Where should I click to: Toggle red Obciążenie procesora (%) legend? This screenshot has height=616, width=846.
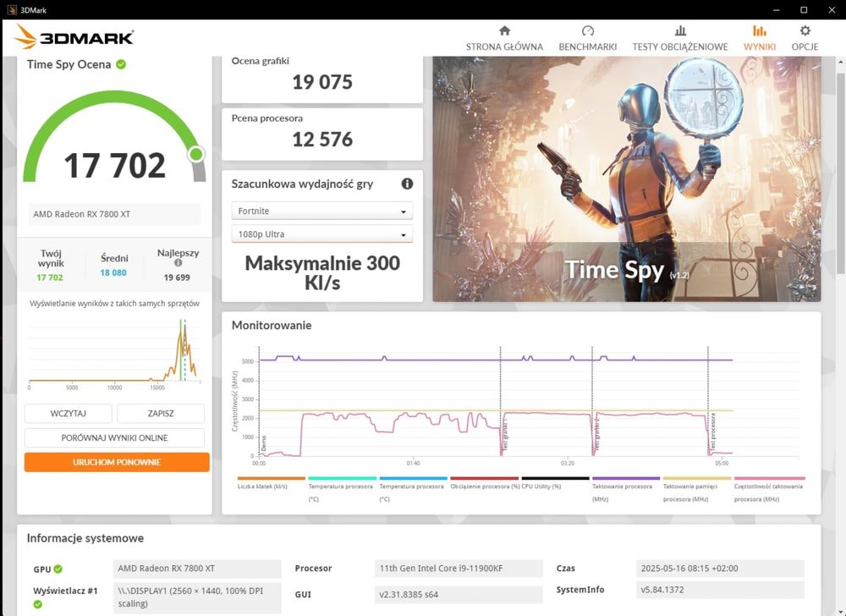pyautogui.click(x=484, y=483)
